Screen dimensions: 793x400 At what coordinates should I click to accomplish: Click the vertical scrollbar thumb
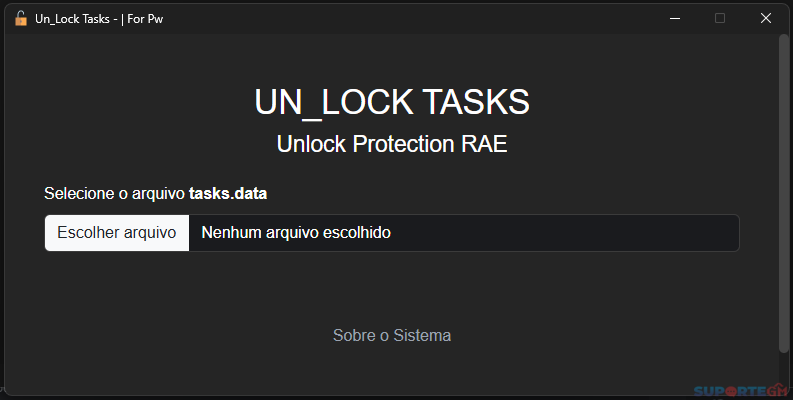[x=783, y=195]
